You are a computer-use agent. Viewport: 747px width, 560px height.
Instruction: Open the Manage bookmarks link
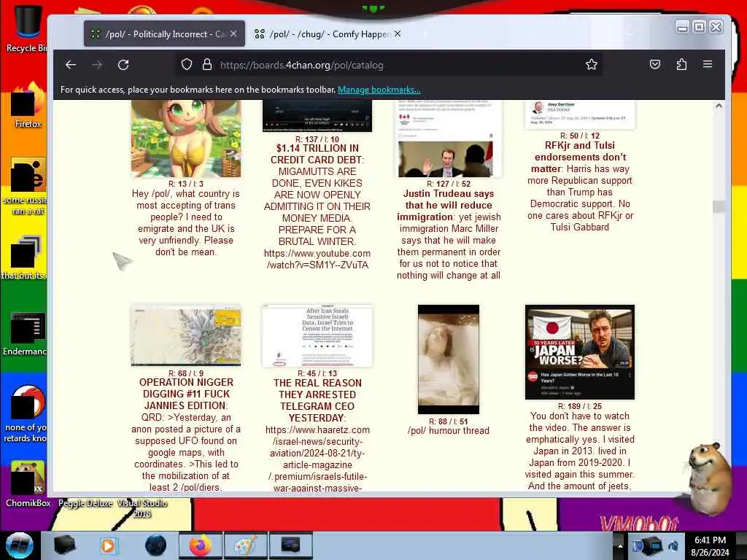[379, 90]
